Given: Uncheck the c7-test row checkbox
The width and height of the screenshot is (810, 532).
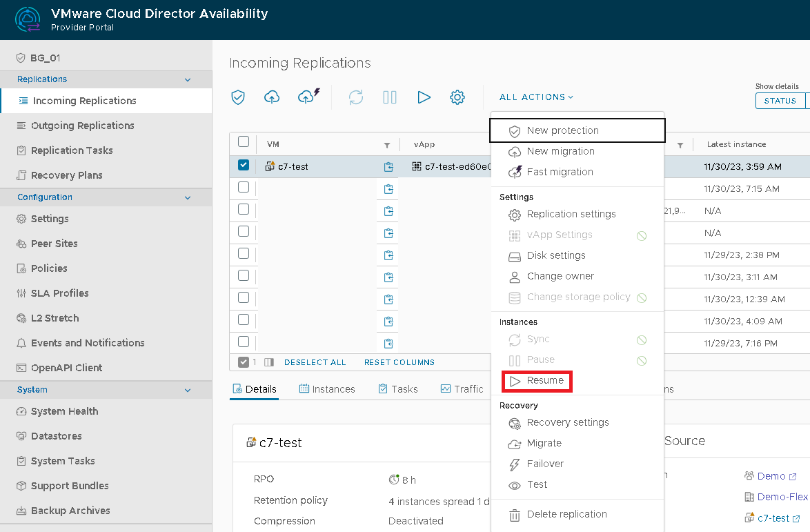Looking at the screenshot, I should click(244, 165).
